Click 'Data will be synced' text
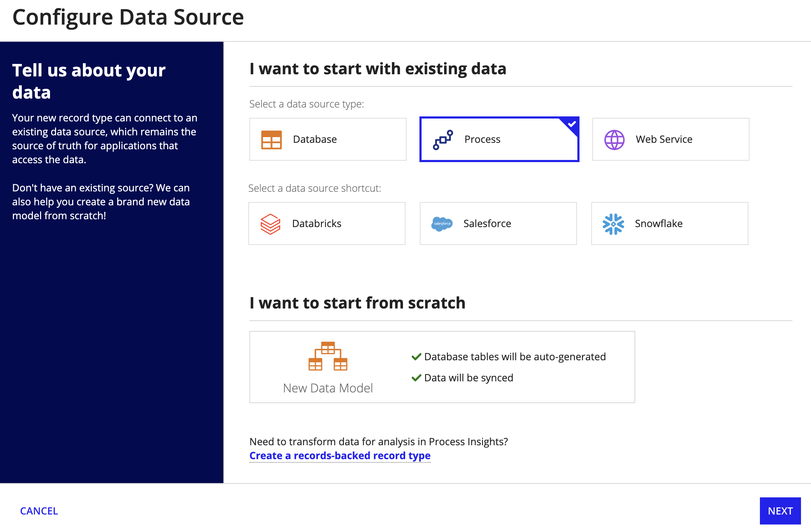811x532 pixels. tap(468, 378)
